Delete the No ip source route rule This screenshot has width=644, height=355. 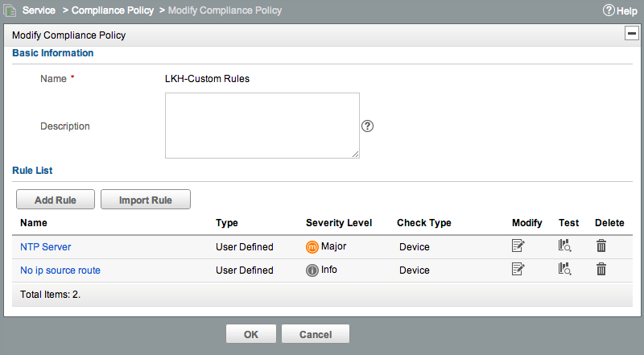[601, 269]
